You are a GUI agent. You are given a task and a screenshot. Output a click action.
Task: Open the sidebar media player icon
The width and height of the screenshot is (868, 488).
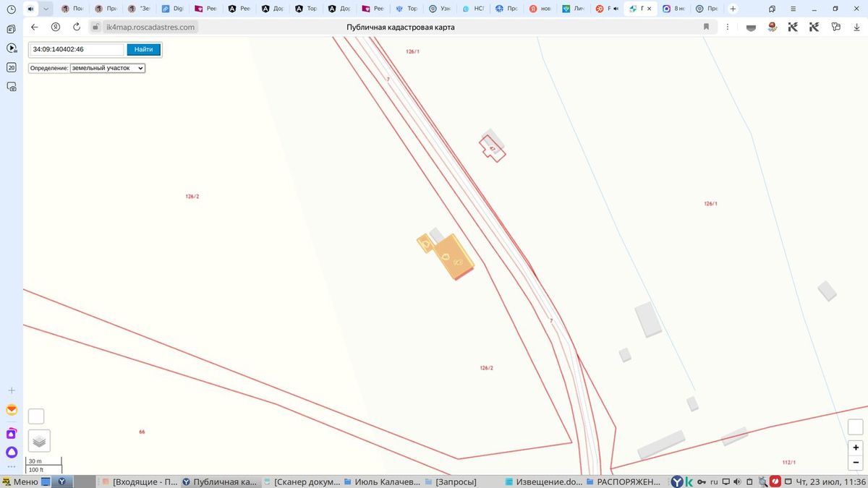[11, 48]
